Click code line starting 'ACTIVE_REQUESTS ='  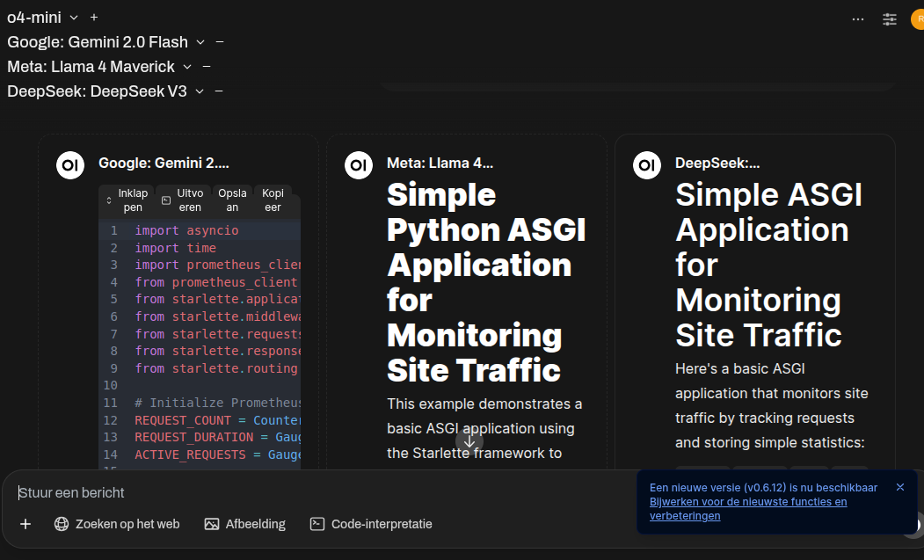point(217,455)
